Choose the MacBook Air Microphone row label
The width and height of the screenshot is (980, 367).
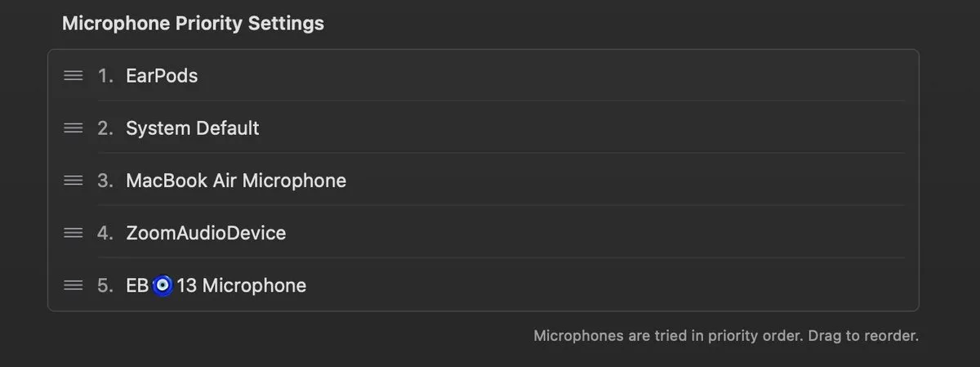(x=236, y=181)
